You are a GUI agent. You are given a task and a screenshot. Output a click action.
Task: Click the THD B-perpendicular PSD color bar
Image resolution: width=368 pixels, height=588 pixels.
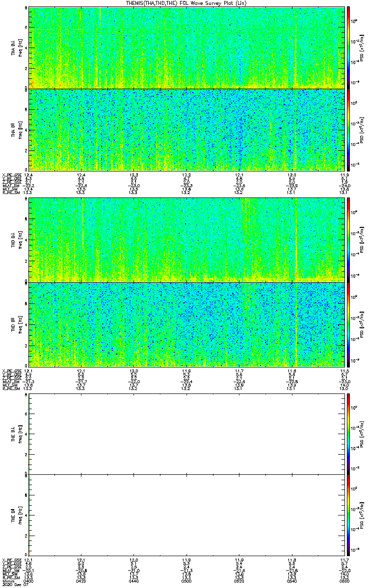348,239
